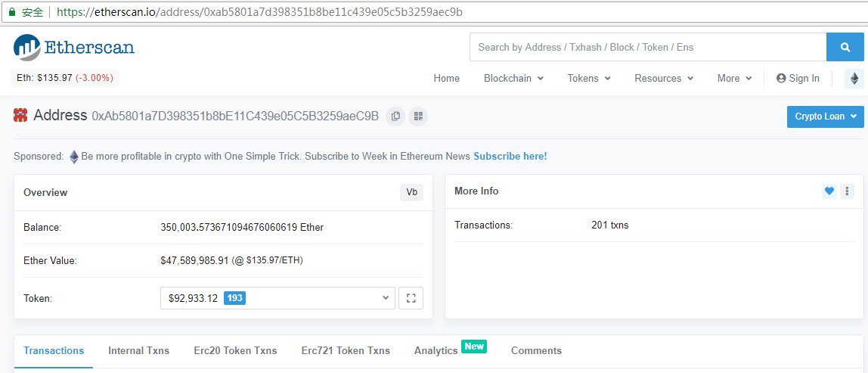The height and width of the screenshot is (373, 868).
Task: Click the Etherscan logo
Action: pos(74,47)
